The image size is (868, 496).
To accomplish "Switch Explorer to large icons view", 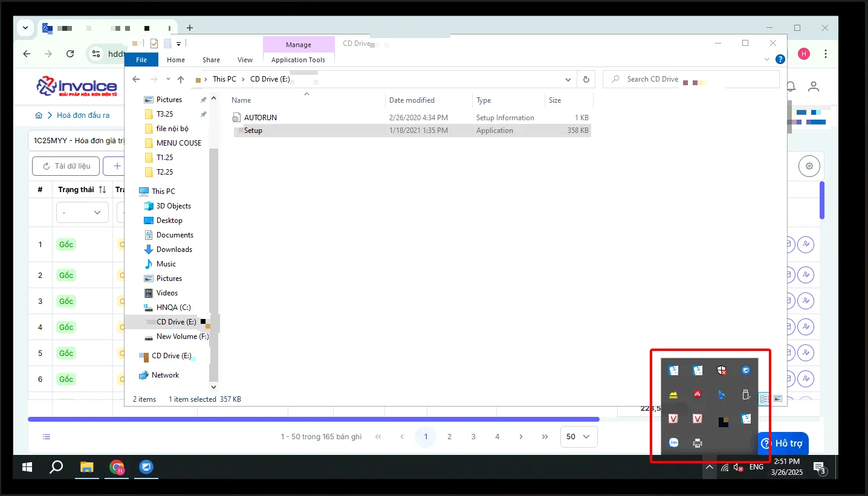I will [x=778, y=399].
